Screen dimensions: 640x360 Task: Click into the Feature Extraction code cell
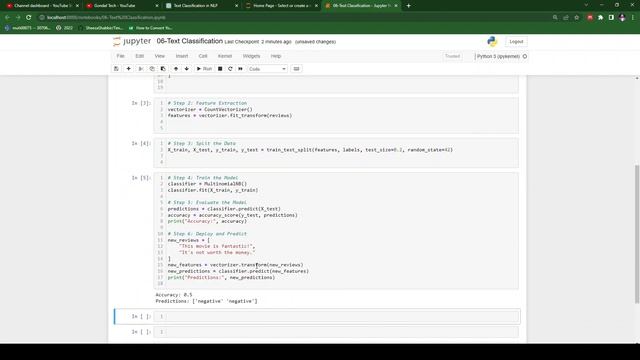pos(336,116)
